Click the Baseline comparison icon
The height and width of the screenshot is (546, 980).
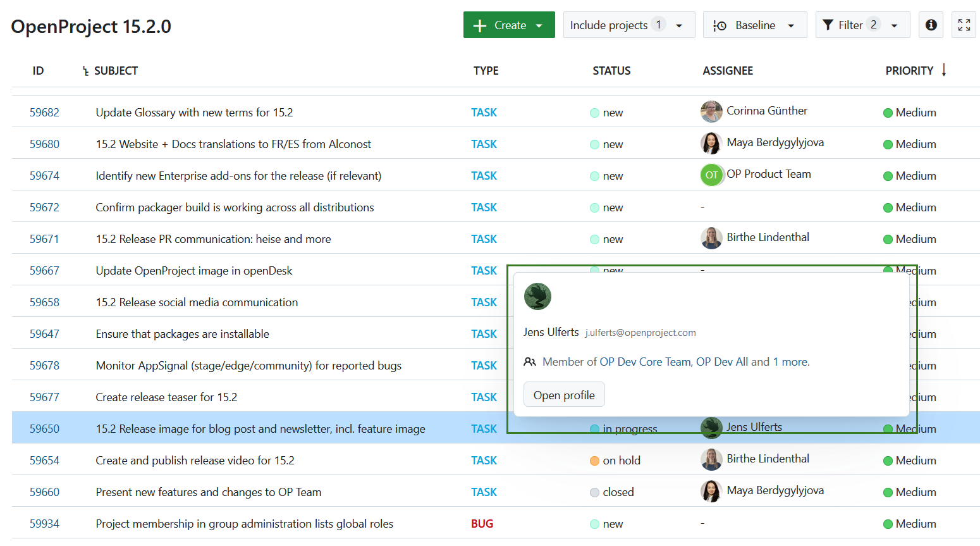pos(720,25)
